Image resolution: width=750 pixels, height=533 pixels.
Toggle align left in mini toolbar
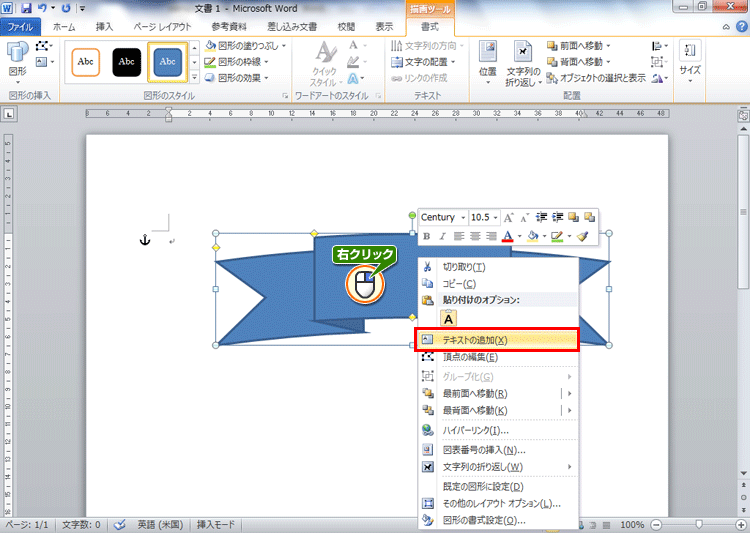459,236
